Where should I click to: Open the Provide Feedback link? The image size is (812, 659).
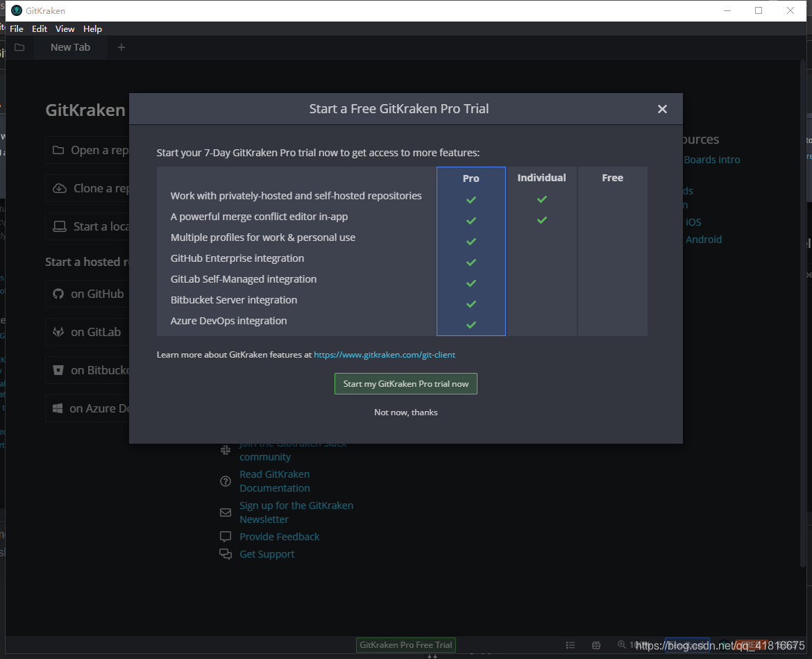[279, 537]
